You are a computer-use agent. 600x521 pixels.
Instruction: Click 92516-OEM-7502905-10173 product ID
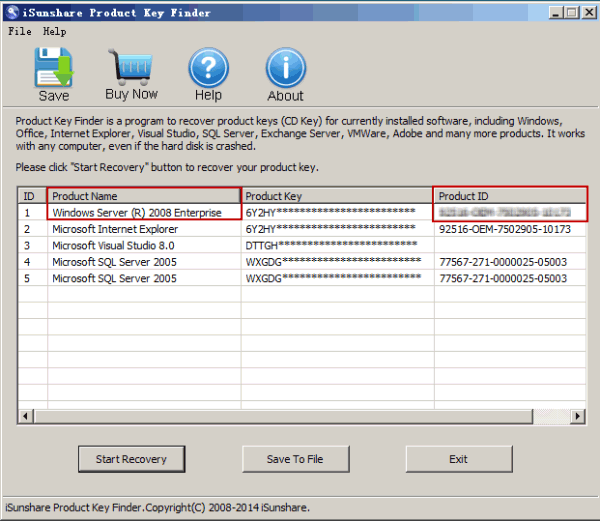click(505, 229)
